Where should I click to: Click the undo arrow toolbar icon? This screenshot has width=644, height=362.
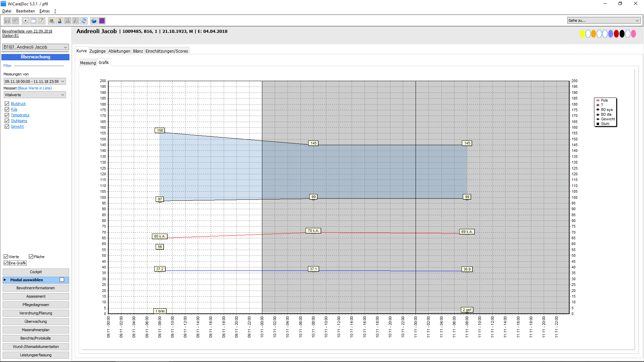15,21
